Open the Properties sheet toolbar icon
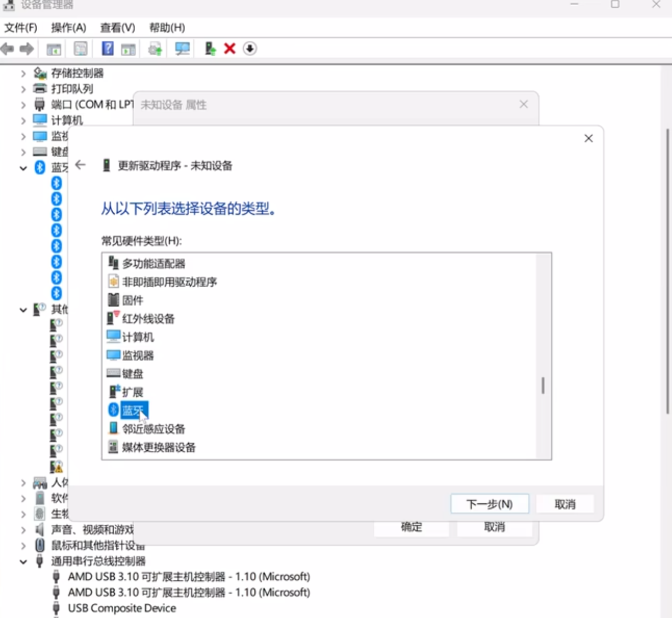Image resolution: width=672 pixels, height=618 pixels. pos(81,49)
